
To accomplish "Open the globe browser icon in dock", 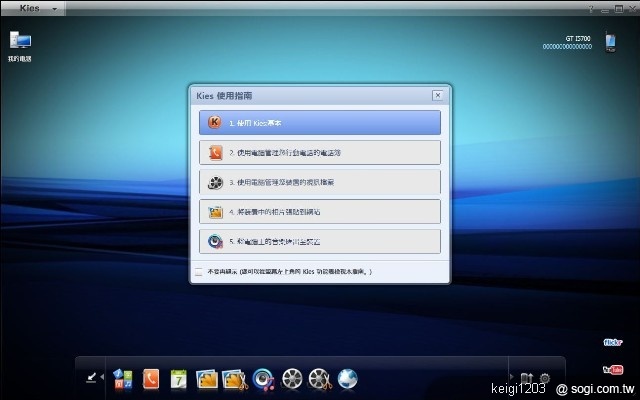I will pyautogui.click(x=348, y=378).
